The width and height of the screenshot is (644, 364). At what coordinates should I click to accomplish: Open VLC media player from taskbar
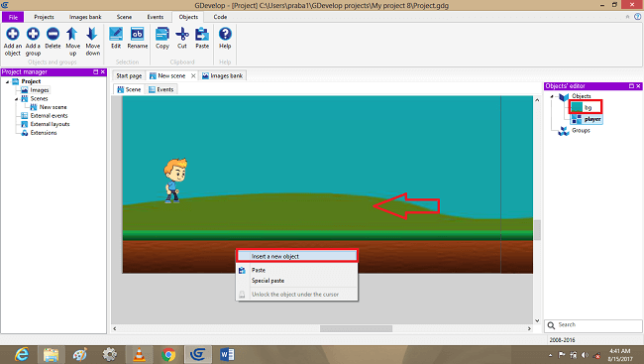click(x=139, y=354)
